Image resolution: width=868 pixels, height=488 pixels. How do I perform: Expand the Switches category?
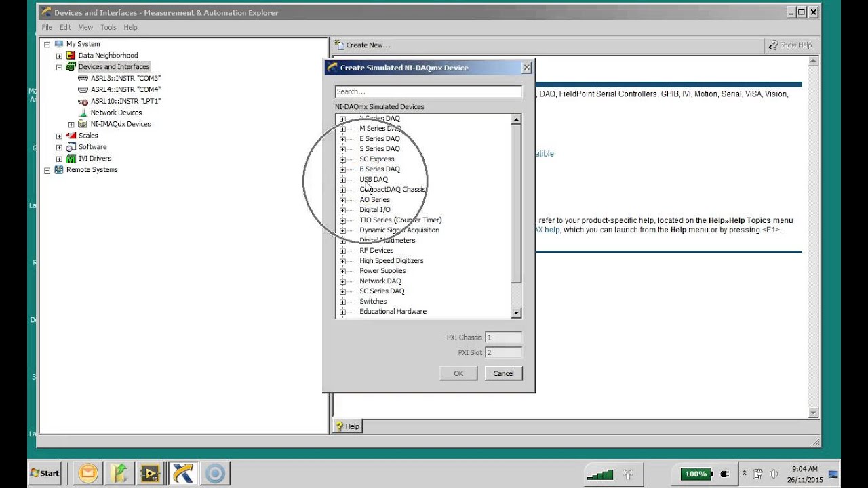pos(342,302)
